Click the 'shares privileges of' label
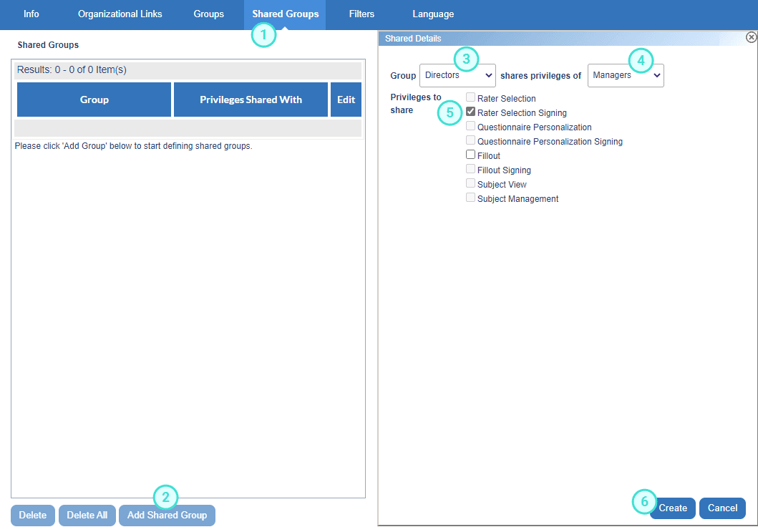This screenshot has height=532, width=758. pyautogui.click(x=540, y=76)
